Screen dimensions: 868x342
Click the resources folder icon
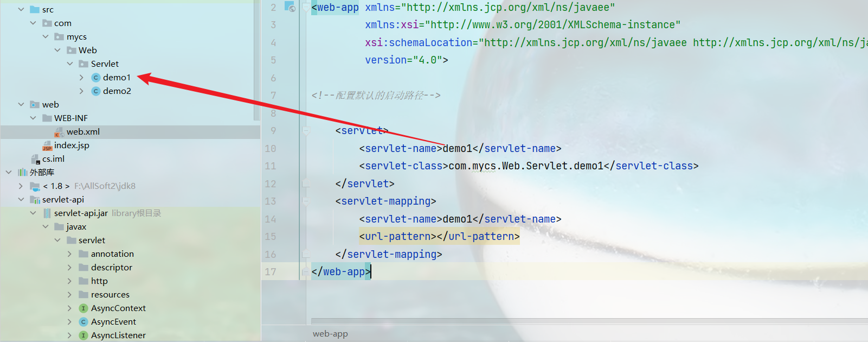83,295
